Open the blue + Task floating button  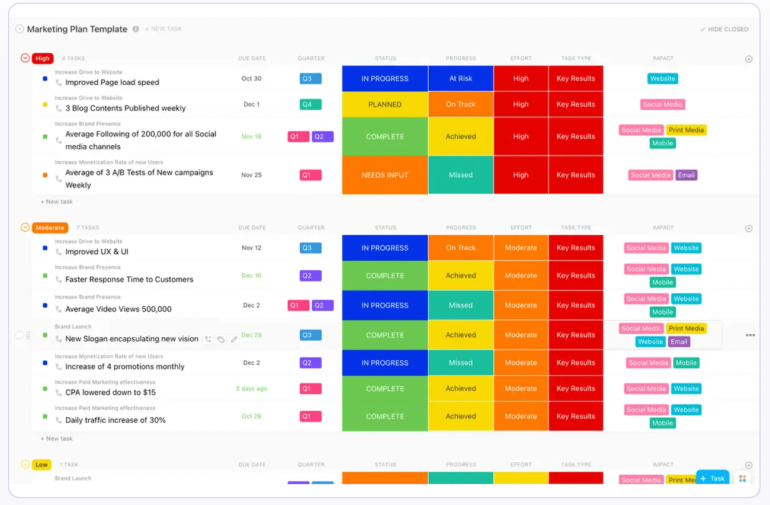[712, 478]
